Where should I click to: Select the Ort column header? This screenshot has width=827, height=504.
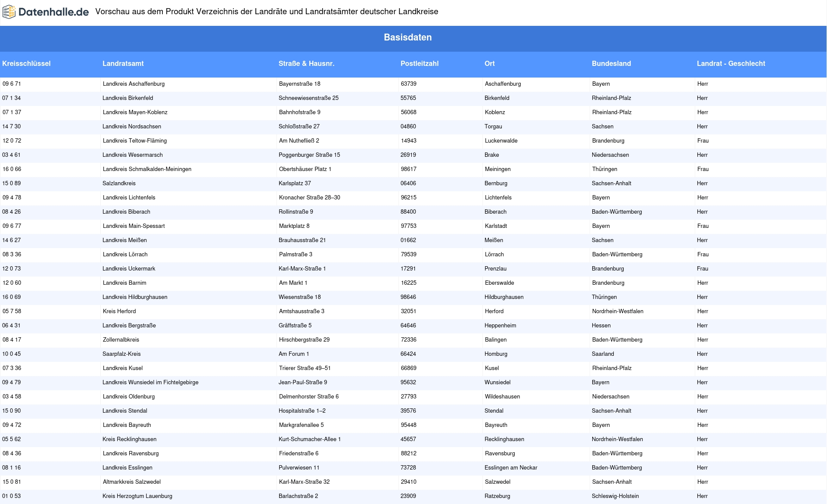[x=490, y=64]
